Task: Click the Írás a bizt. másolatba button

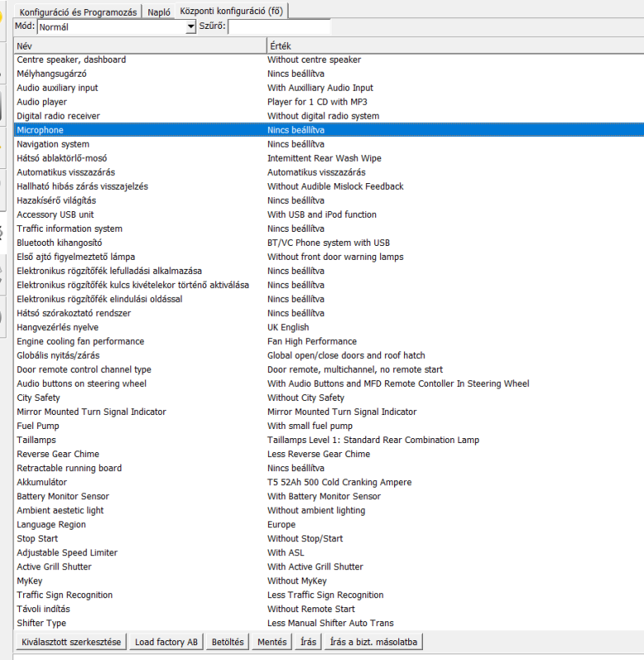Action: click(374, 642)
